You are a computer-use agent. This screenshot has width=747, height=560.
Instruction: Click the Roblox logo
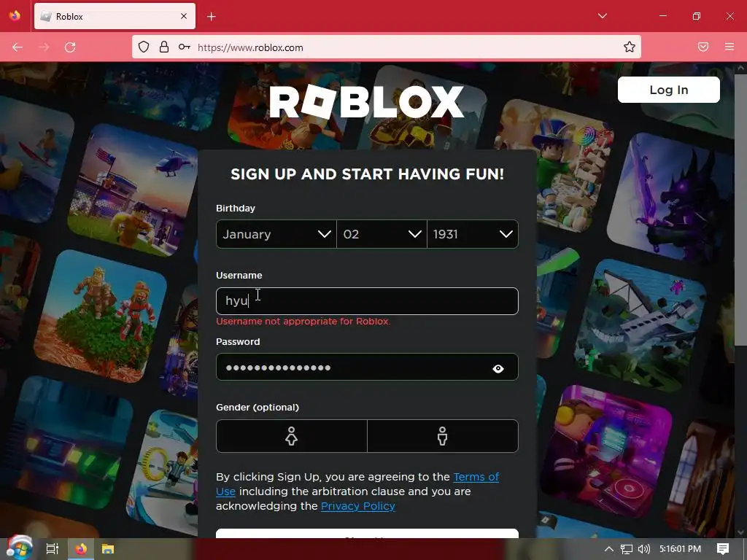pyautogui.click(x=366, y=101)
